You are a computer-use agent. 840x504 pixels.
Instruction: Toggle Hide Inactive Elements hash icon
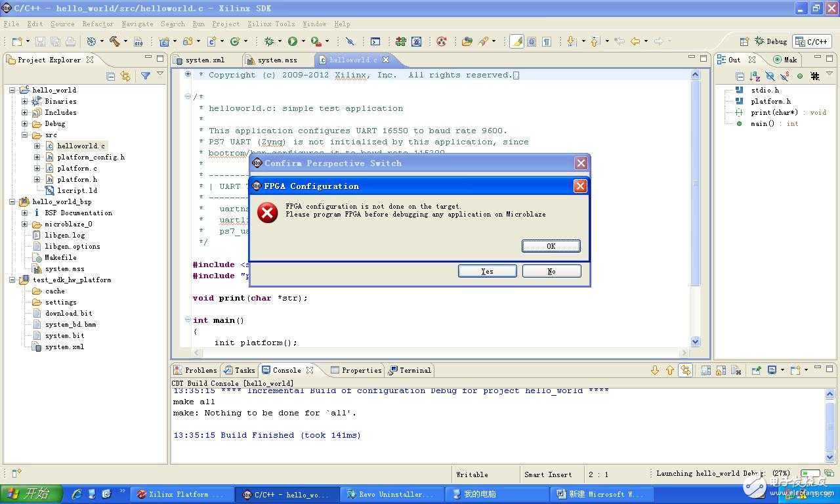tap(815, 76)
